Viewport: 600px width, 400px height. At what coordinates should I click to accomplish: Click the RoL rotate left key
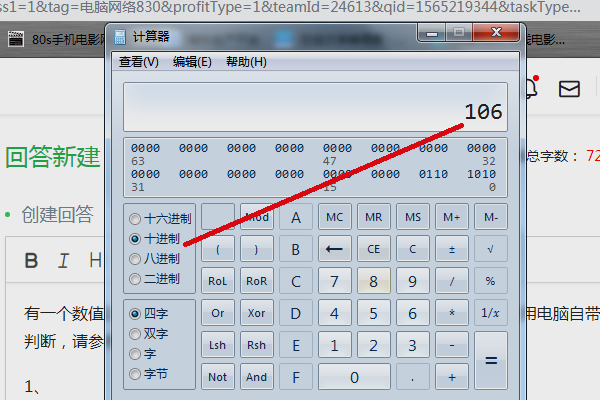pos(218,281)
